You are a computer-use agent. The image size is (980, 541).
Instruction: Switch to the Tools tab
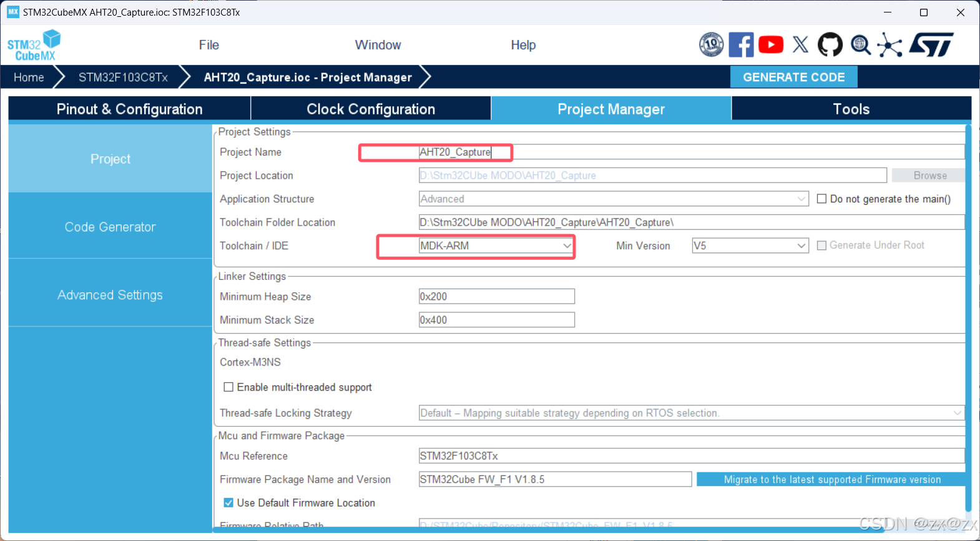tap(851, 109)
